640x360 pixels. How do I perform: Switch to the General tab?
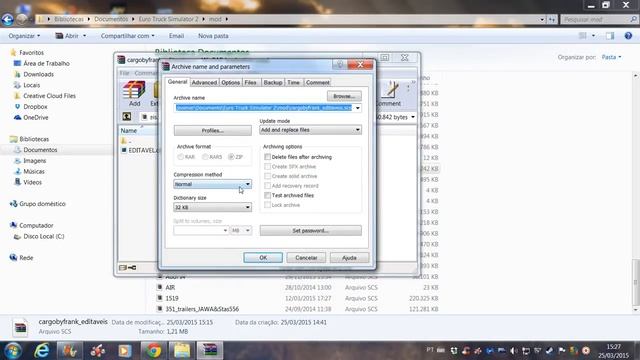click(x=178, y=82)
